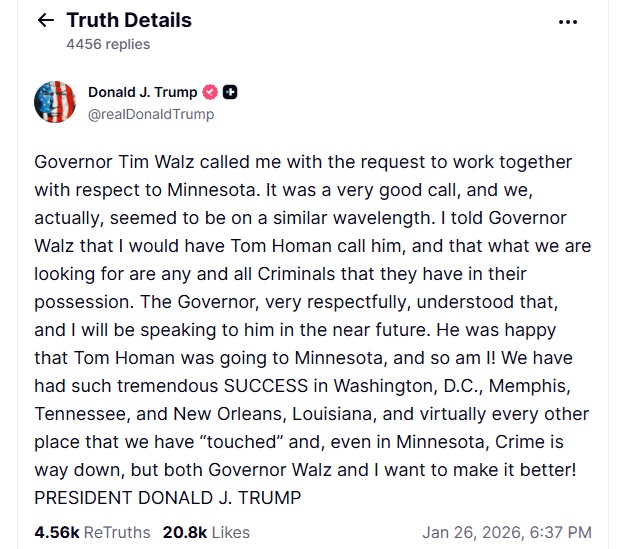Viewport: 628px width, 549px height.
Task: Open the @realDonaldTrump handle link
Action: 151,114
